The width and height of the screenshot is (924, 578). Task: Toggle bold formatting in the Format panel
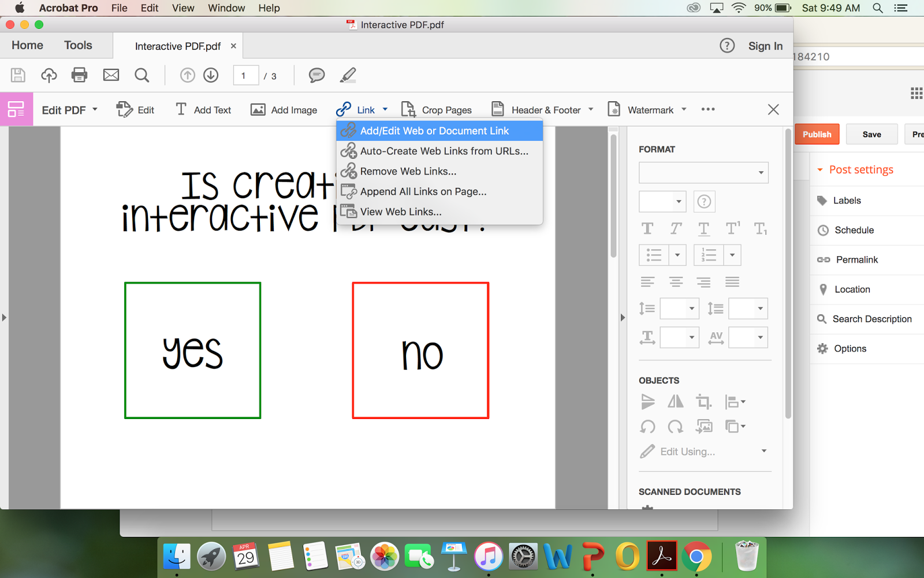pyautogui.click(x=647, y=228)
